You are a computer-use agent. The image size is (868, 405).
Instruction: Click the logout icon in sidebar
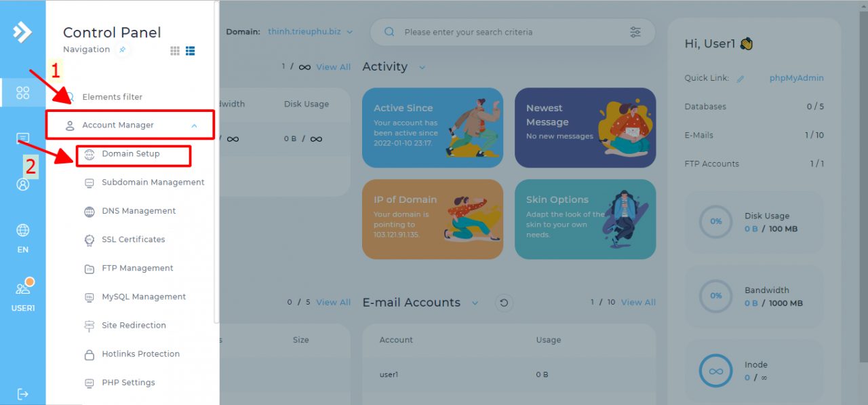pos(22,393)
